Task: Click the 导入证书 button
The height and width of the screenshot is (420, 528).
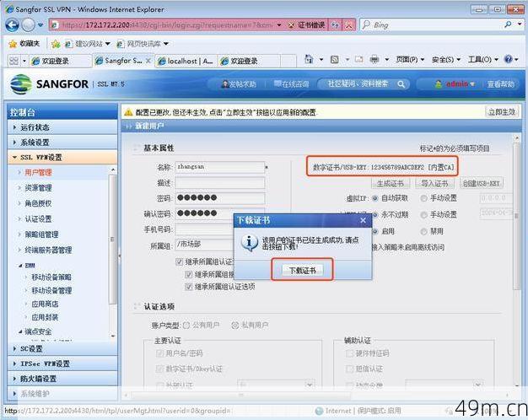Action: point(435,184)
